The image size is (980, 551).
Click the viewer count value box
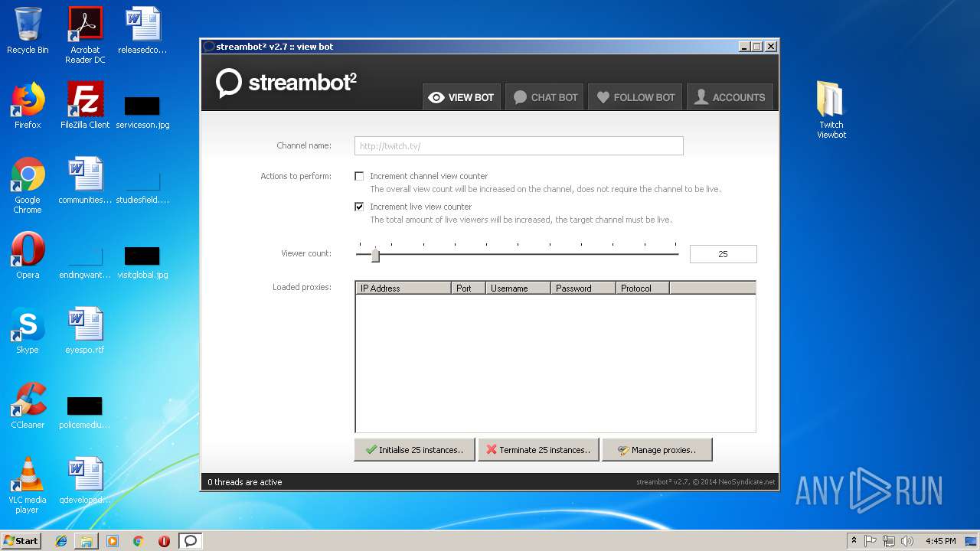pyautogui.click(x=723, y=254)
